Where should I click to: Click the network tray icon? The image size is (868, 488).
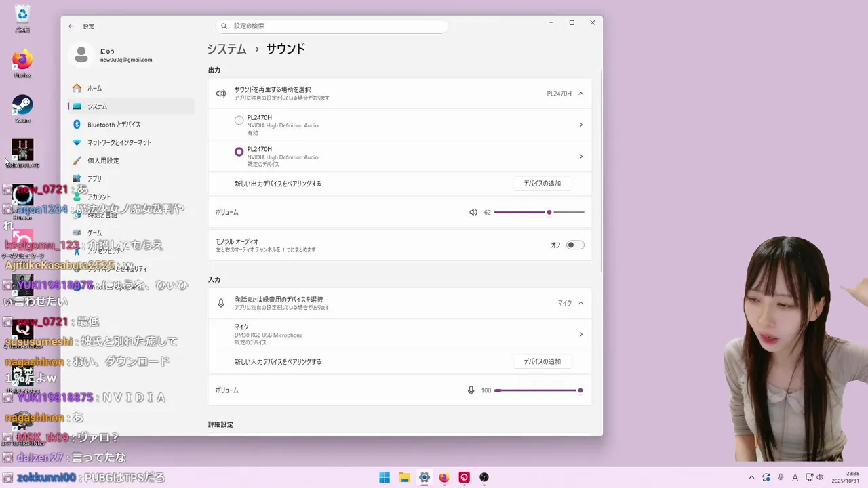810,477
